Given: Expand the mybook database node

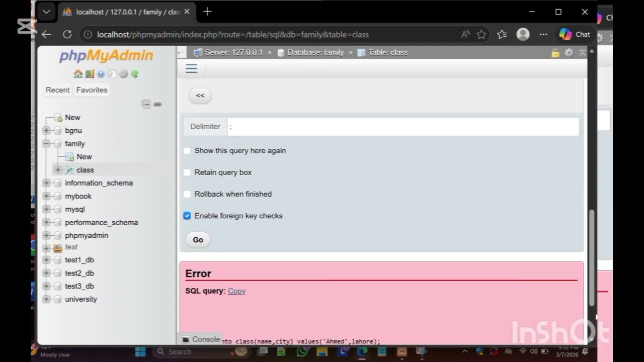Looking at the screenshot, I should 46,196.
